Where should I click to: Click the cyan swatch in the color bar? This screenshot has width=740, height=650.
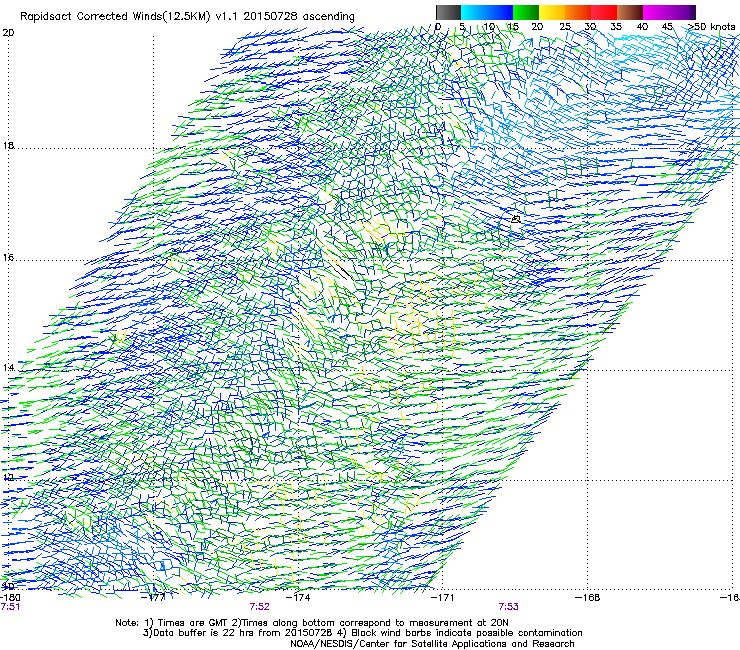tap(474, 12)
